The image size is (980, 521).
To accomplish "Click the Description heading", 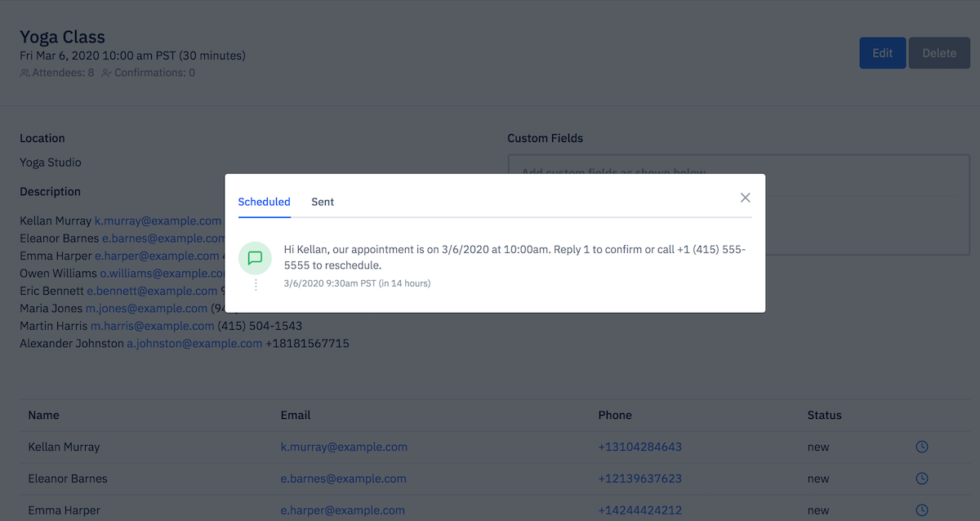I will (x=50, y=192).
